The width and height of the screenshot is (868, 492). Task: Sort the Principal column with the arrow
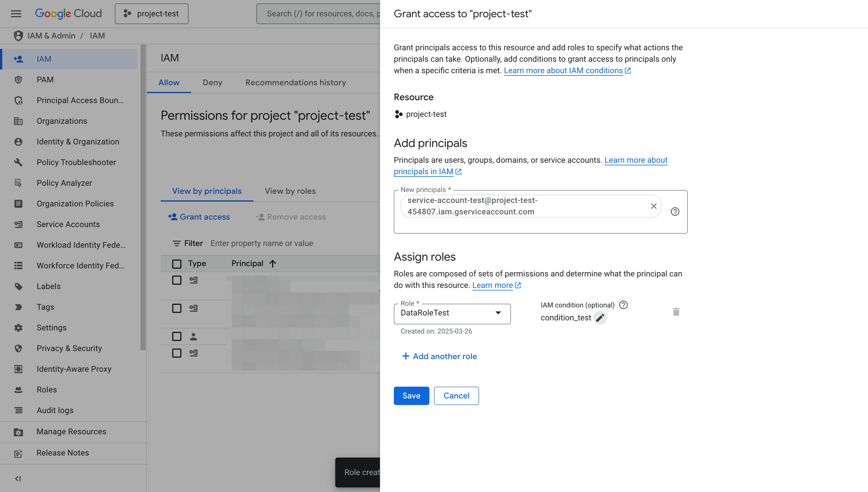(273, 264)
